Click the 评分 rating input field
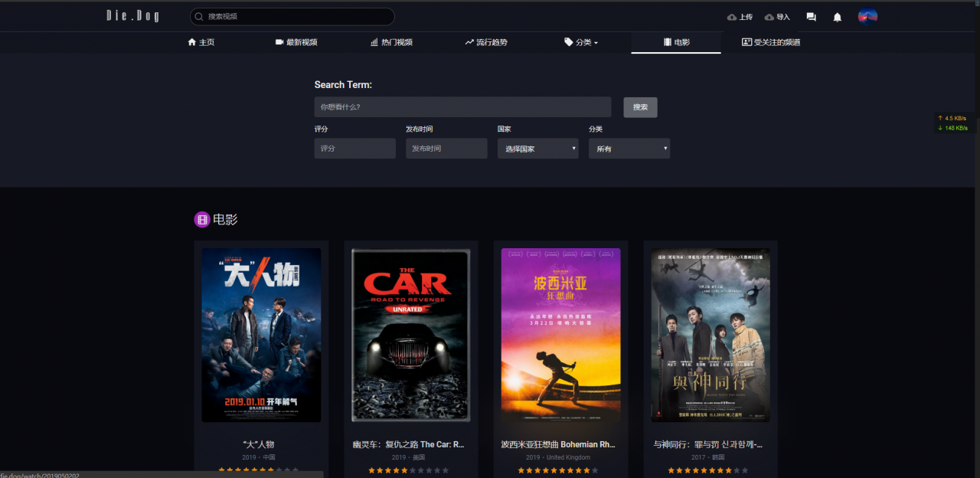The image size is (980, 478). (x=355, y=149)
